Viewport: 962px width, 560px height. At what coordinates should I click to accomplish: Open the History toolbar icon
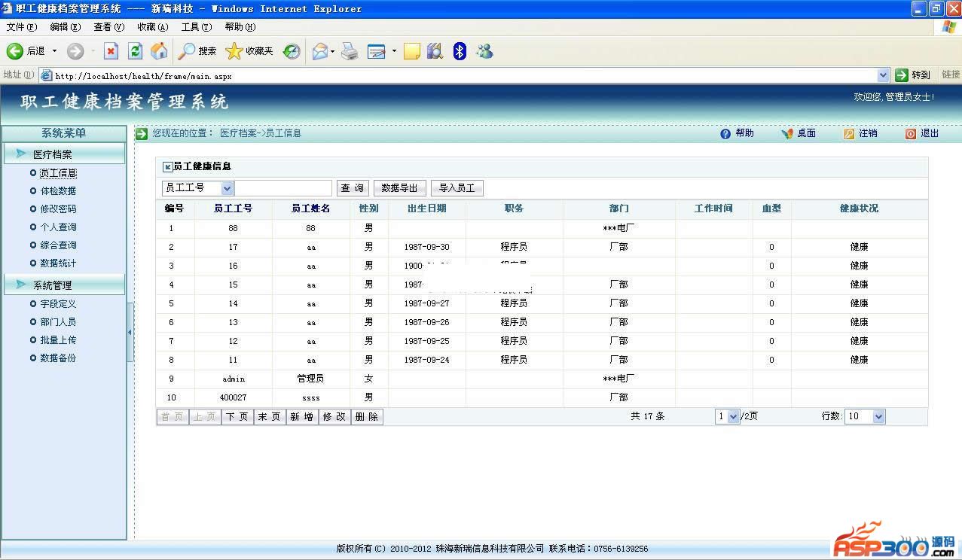tap(292, 51)
